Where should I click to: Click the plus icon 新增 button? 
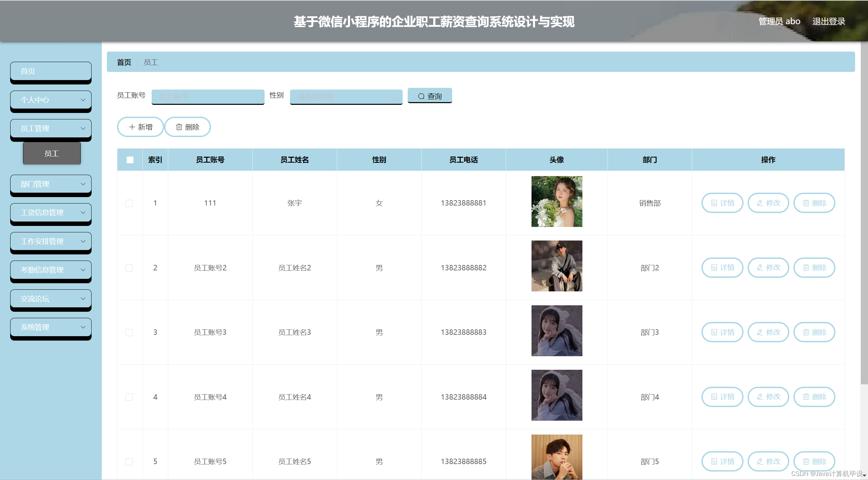[140, 127]
